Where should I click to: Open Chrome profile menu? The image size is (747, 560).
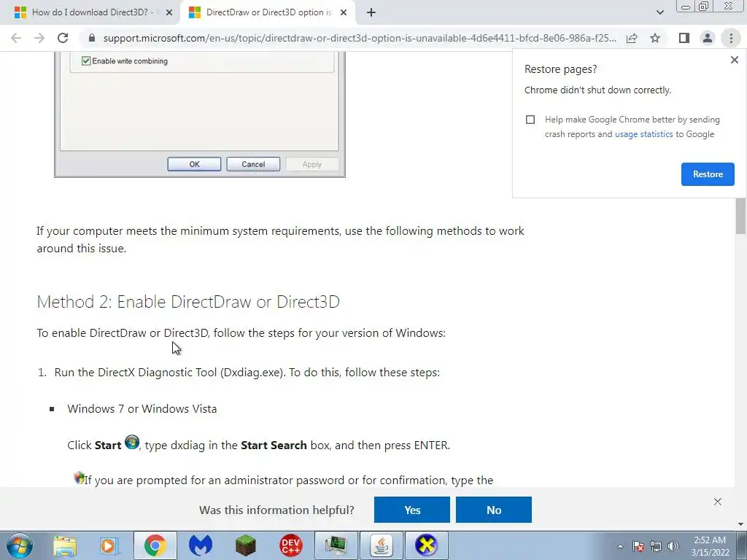point(708,38)
